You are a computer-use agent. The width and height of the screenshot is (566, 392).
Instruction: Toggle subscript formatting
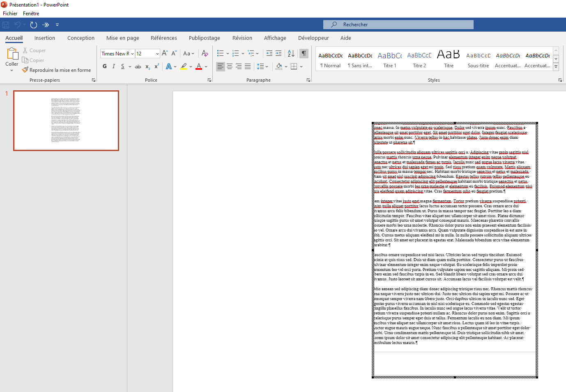click(147, 66)
